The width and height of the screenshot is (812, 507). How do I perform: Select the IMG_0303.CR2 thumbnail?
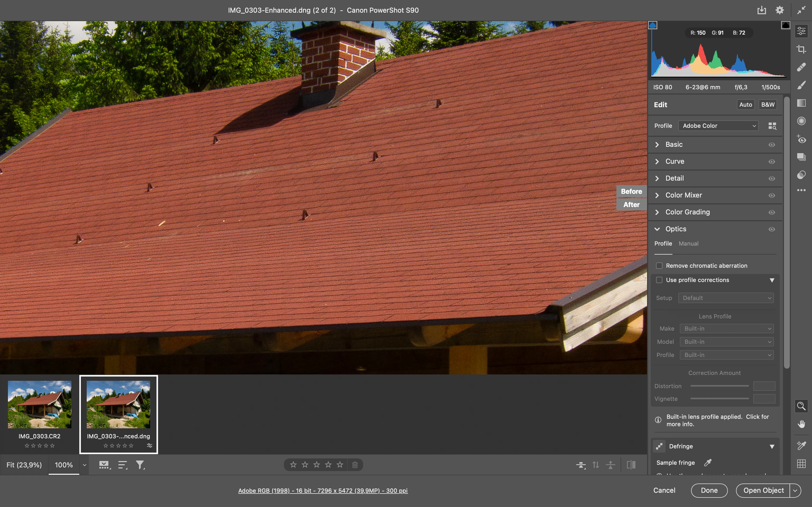click(40, 404)
